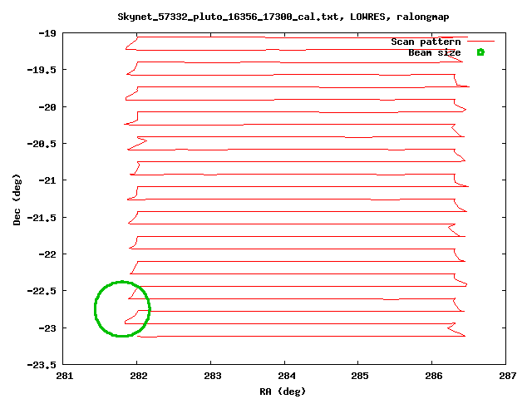532x399 pixels.
Task: Click the large green beam circle
Action: 122,308
